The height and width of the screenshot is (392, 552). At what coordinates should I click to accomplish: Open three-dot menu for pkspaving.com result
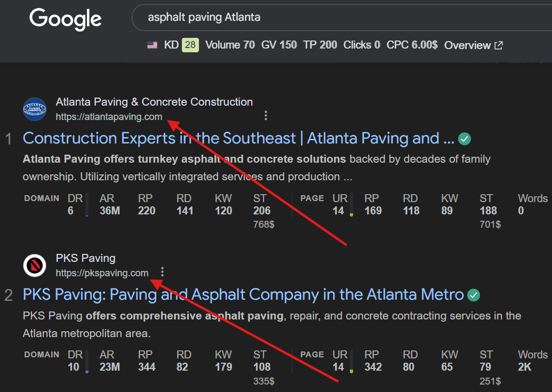[162, 271]
